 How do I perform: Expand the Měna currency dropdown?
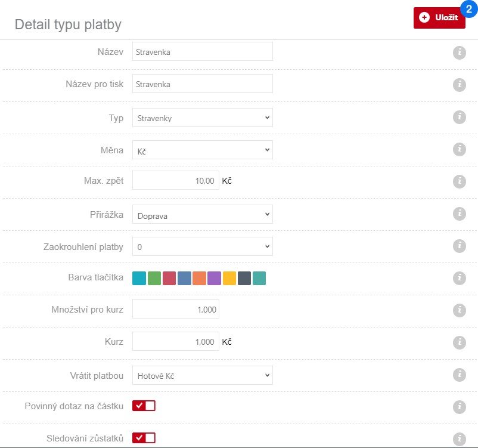[x=203, y=150]
